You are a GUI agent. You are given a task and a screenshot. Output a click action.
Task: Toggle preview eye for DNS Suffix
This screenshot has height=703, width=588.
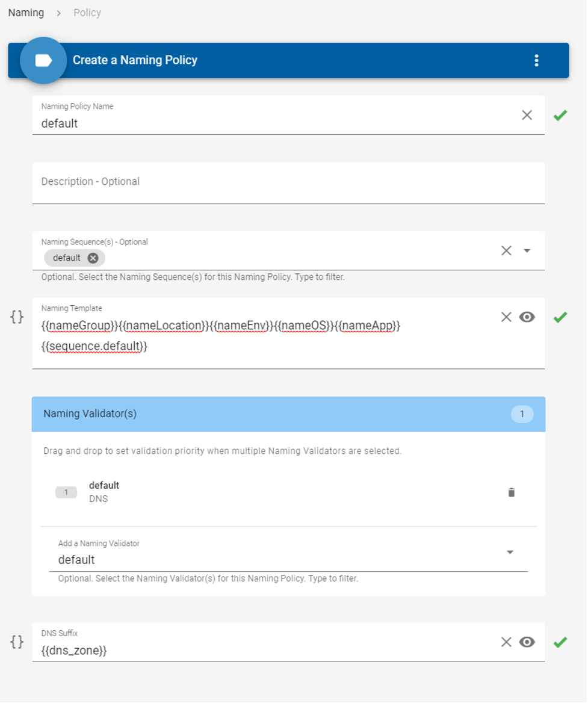pyautogui.click(x=527, y=642)
